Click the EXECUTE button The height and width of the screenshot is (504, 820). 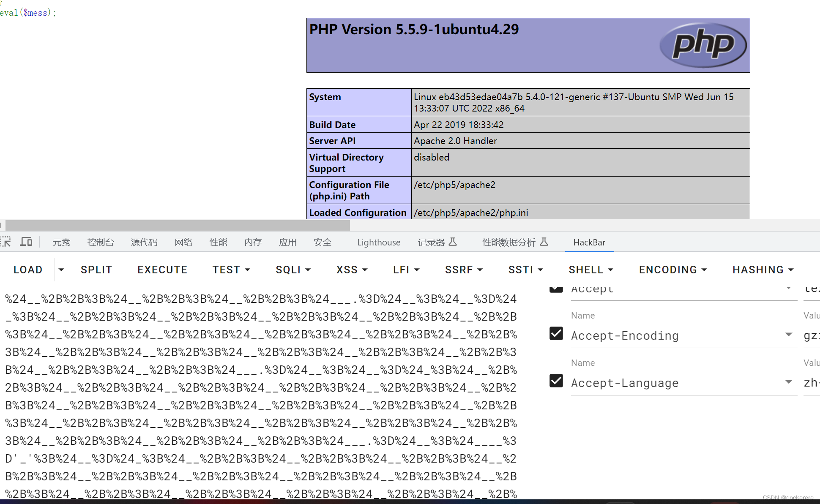click(x=162, y=270)
